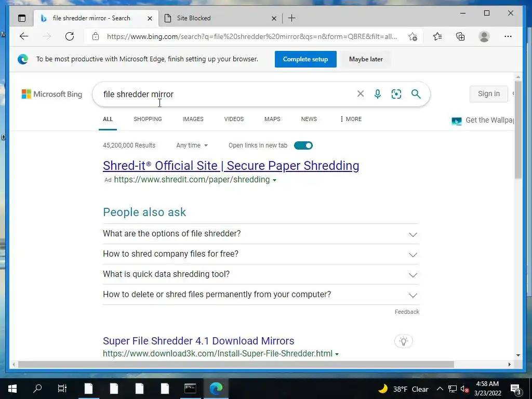Click the scrollbar right arrow
Screen dimensions: 532x399
509,364
